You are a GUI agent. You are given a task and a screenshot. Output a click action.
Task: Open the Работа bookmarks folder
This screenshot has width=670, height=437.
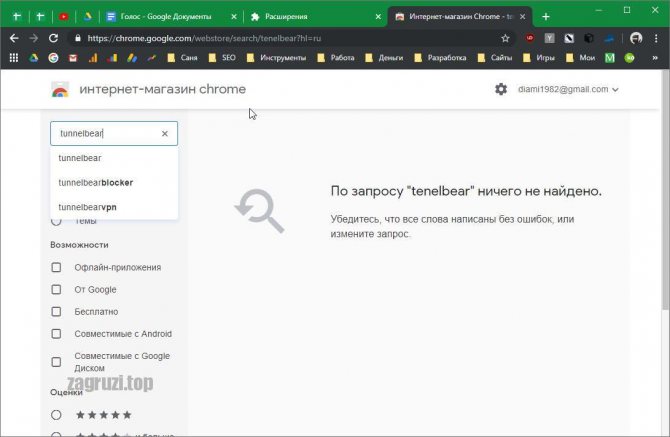click(336, 58)
